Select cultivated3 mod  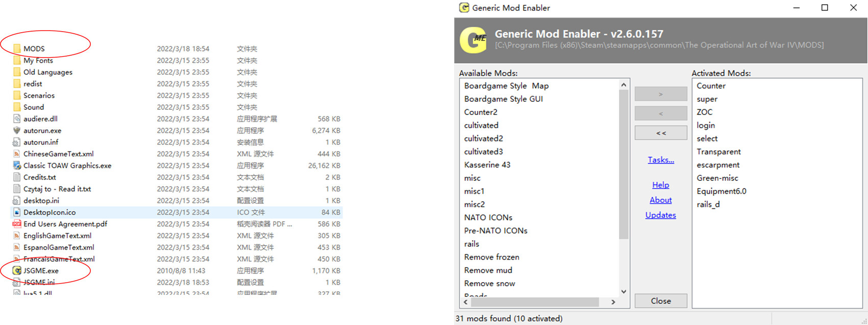[483, 152]
